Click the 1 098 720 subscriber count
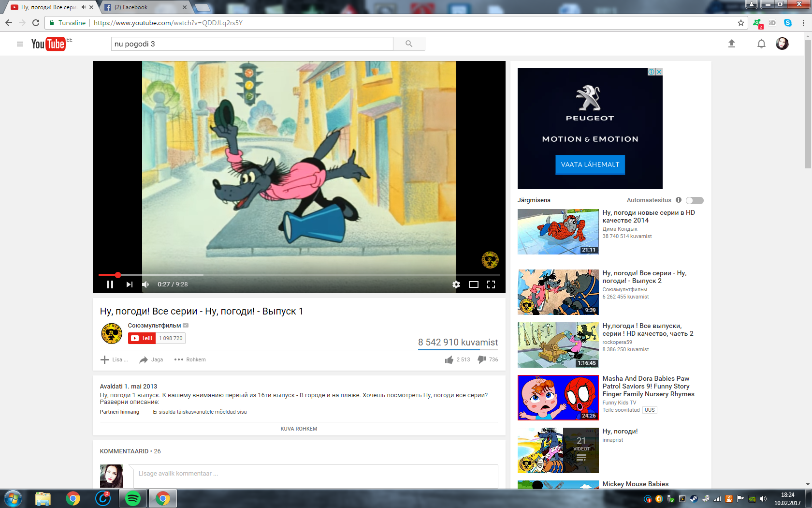 pyautogui.click(x=171, y=338)
